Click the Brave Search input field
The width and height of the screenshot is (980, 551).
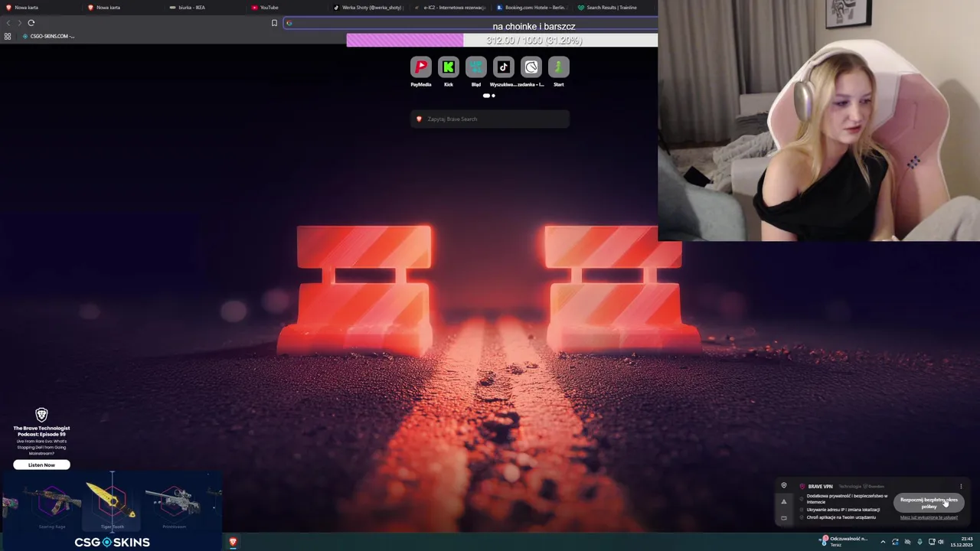point(490,119)
